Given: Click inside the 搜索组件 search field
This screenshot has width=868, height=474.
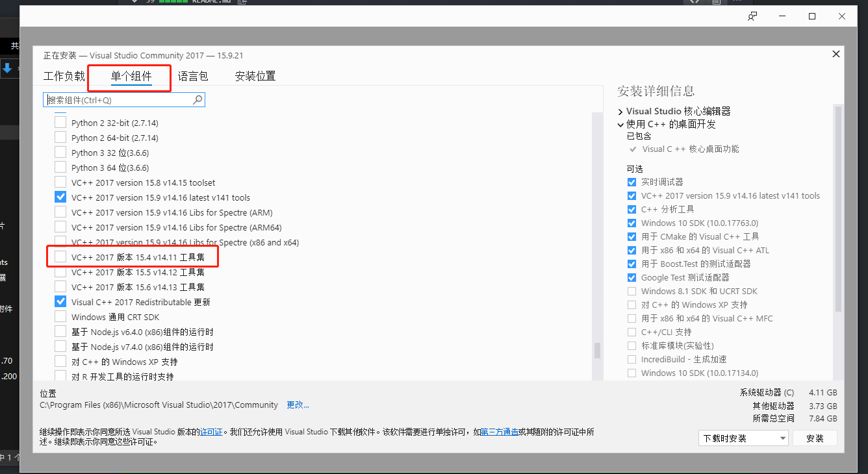Looking at the screenshot, I should pyautogui.click(x=117, y=99).
